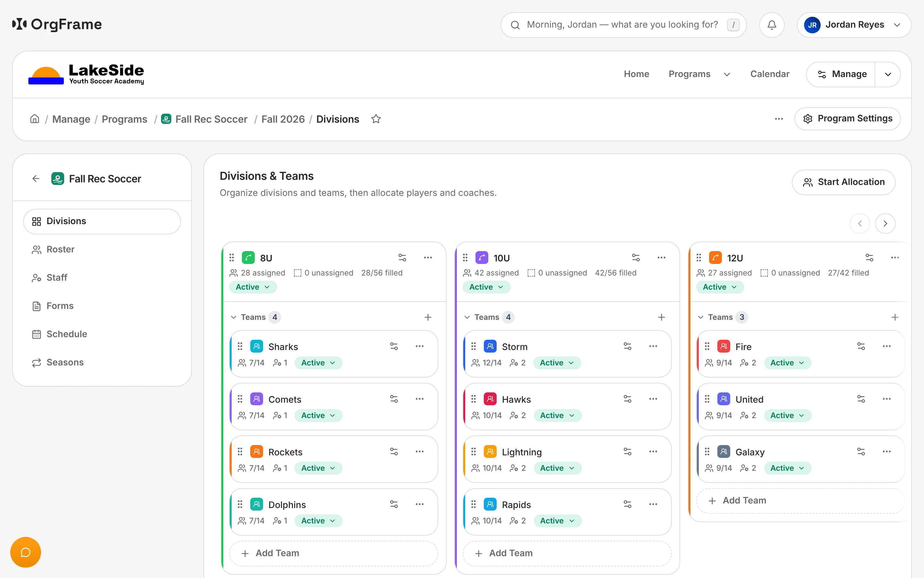
Task: Open United team Active status dropdown
Action: click(x=788, y=416)
